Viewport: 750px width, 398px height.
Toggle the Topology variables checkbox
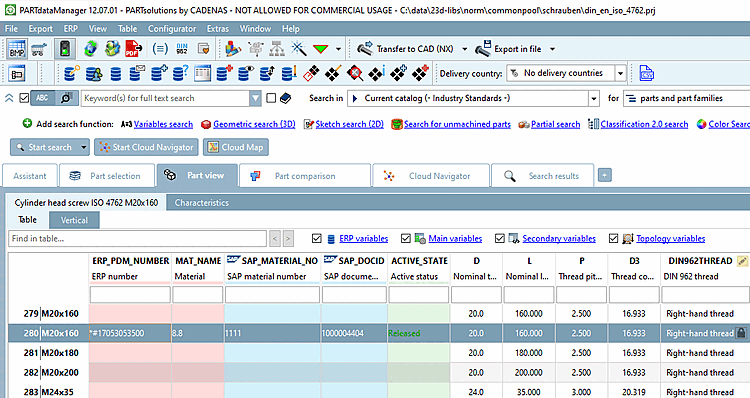click(614, 238)
